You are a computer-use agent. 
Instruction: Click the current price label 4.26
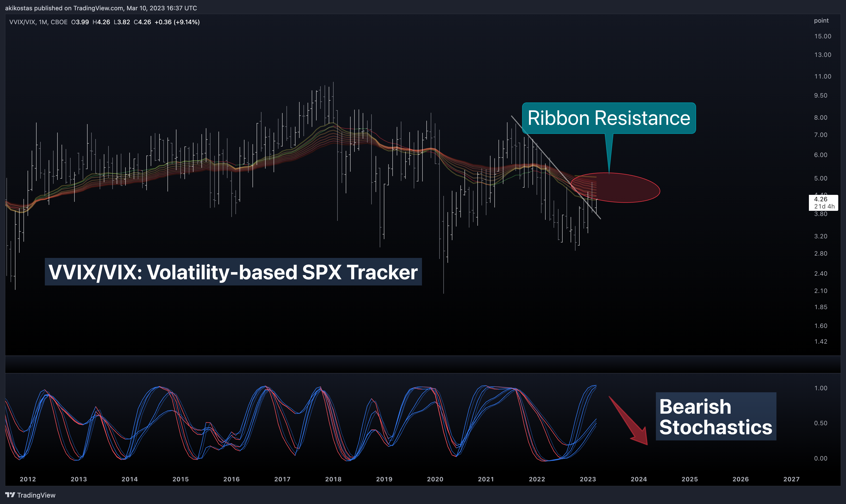click(820, 199)
